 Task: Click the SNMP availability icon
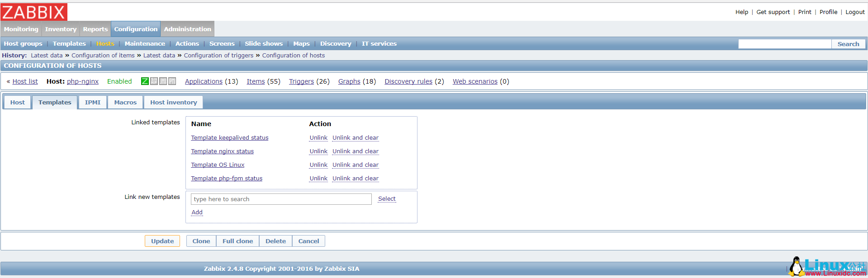pyautogui.click(x=154, y=81)
